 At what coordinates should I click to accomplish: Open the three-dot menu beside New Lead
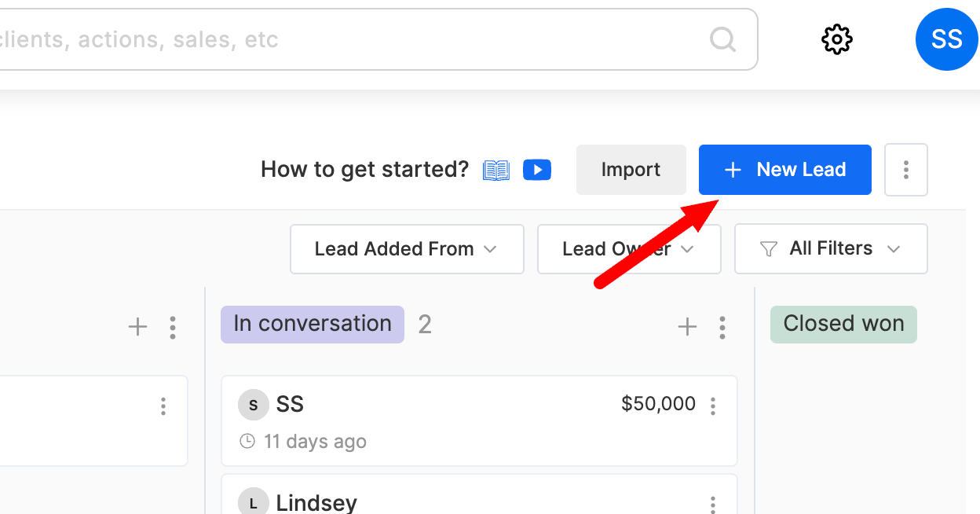tap(906, 170)
